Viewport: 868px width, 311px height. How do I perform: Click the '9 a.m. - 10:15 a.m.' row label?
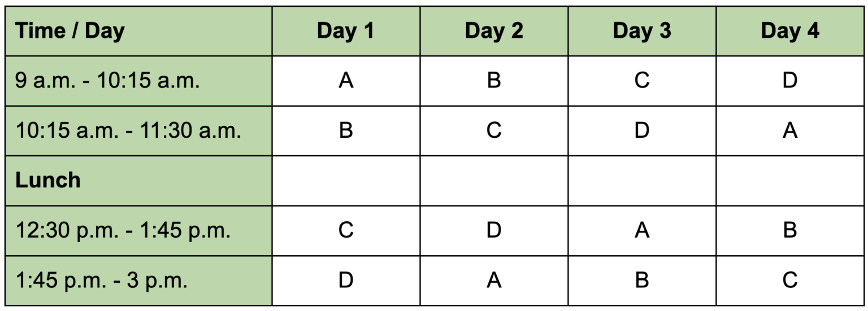[x=138, y=81]
